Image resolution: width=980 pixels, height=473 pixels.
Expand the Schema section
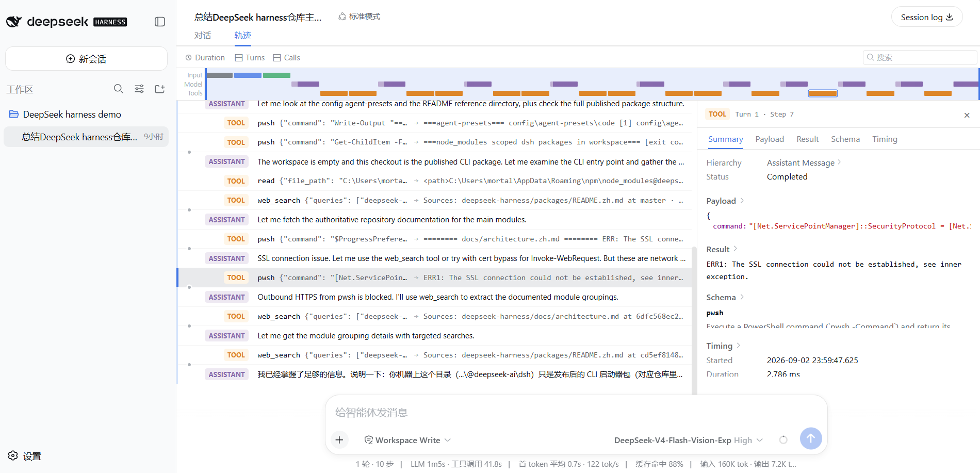point(725,297)
